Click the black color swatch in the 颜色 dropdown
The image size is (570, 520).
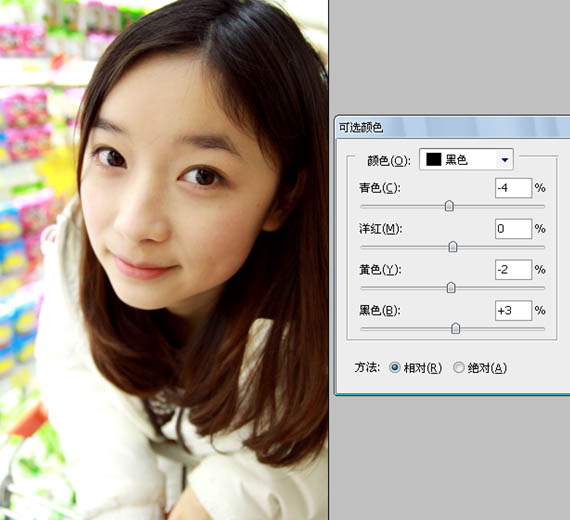point(433,159)
